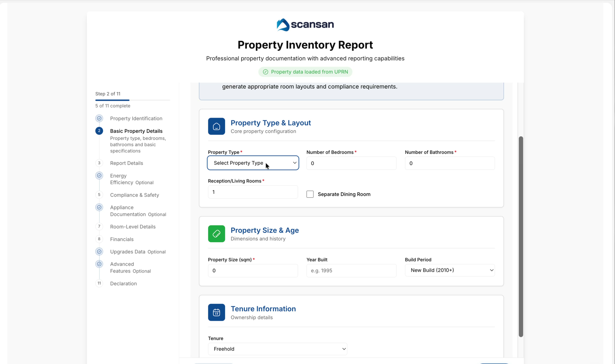Go to the Report Details step
Image resolution: width=615 pixels, height=364 pixels.
tap(126, 163)
